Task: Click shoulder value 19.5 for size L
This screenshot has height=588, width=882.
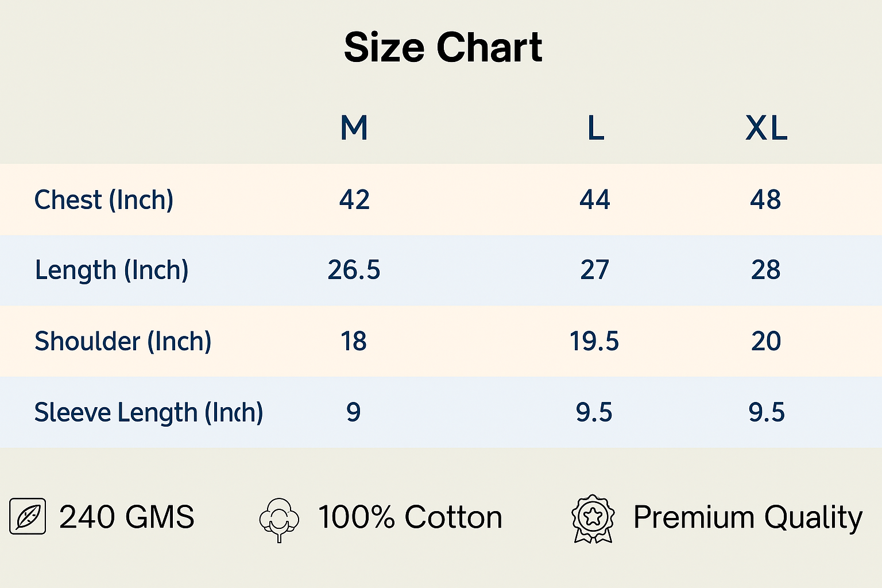Action: (594, 341)
